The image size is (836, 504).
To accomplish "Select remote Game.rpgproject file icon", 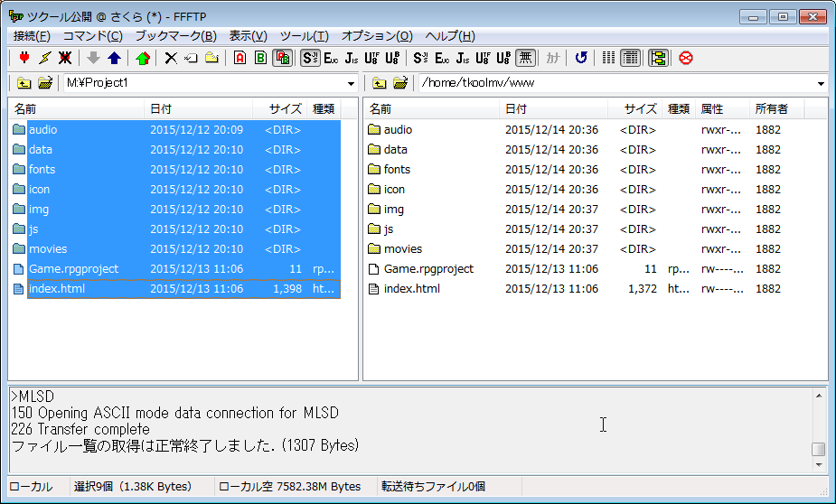I will [x=374, y=268].
